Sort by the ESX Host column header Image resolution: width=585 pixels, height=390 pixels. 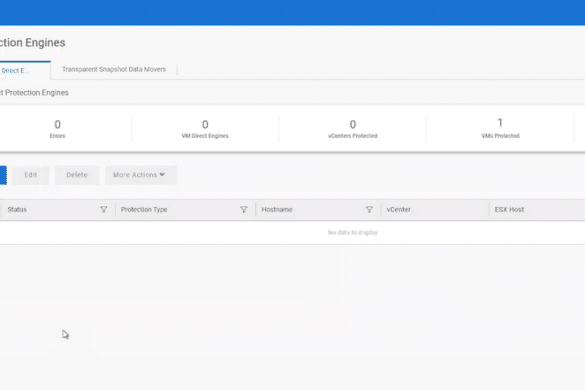pos(509,210)
